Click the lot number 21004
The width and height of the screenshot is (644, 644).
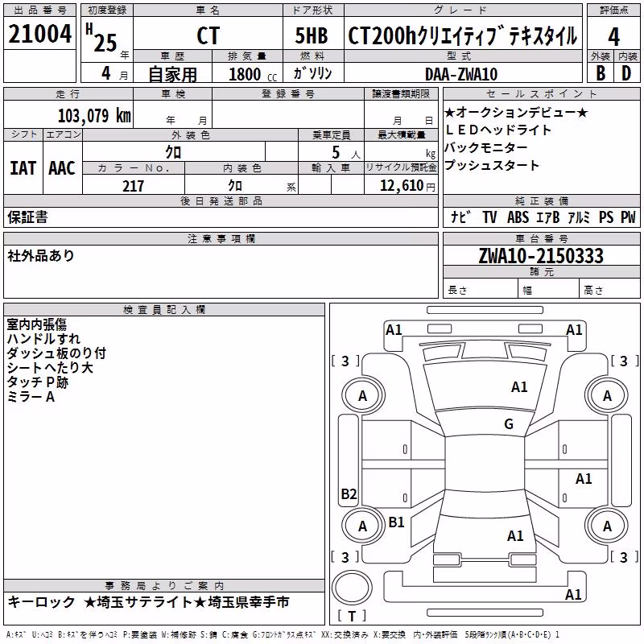39,34
